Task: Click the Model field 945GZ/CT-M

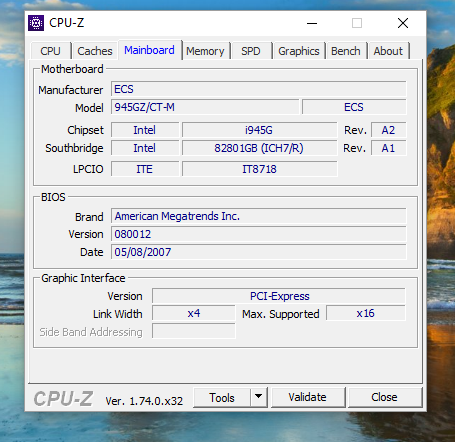Action: pos(205,107)
